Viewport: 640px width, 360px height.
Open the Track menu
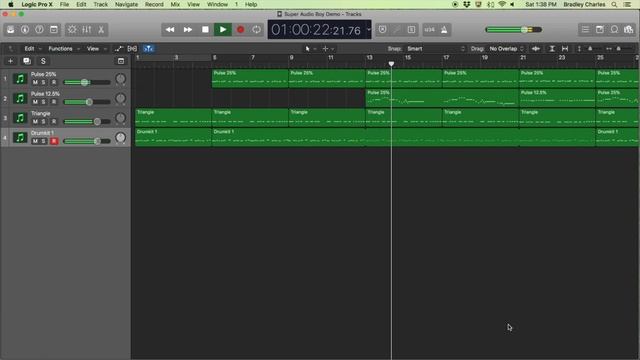click(100, 4)
